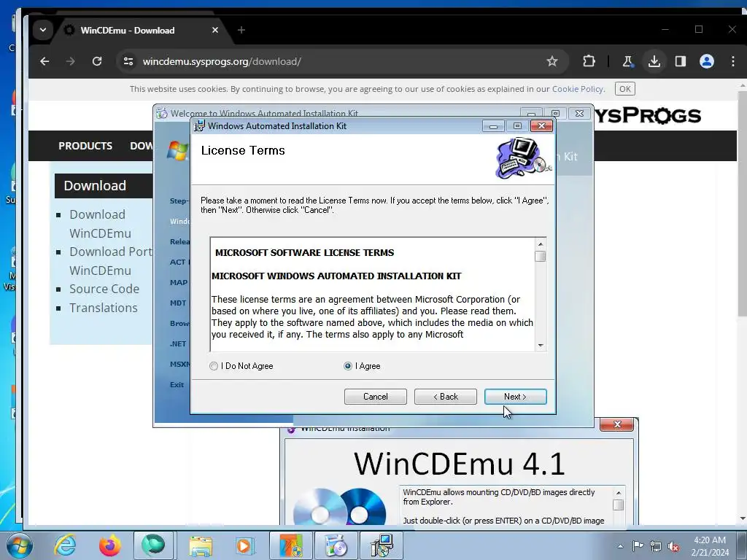This screenshot has height=560, width=747.
Task: Open the green globe taskbar icon
Action: (x=153, y=545)
